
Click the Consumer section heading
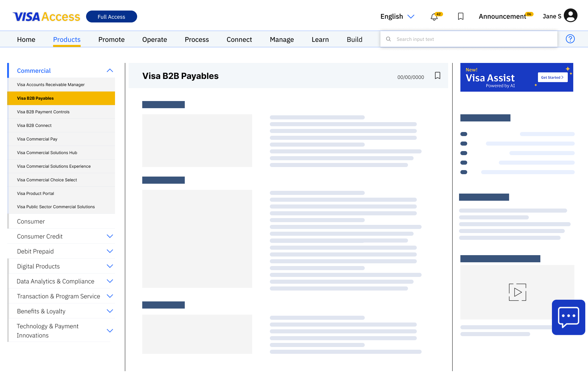click(31, 221)
